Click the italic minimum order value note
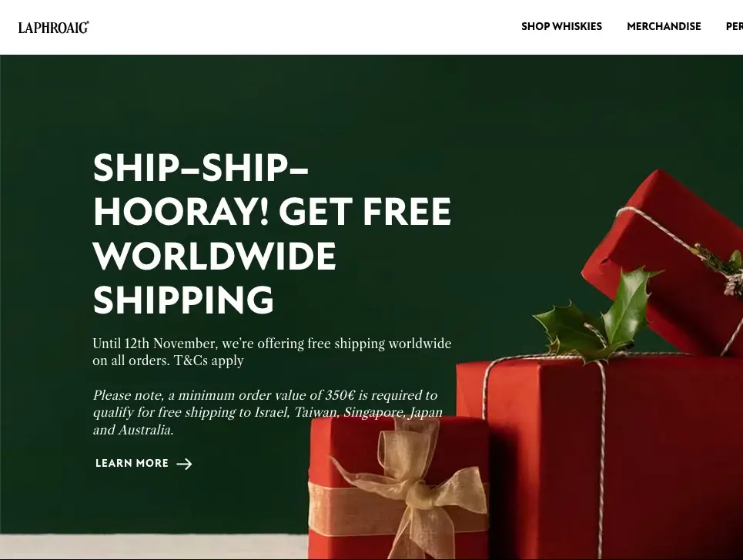The height and width of the screenshot is (560, 743). pyautogui.click(x=268, y=413)
